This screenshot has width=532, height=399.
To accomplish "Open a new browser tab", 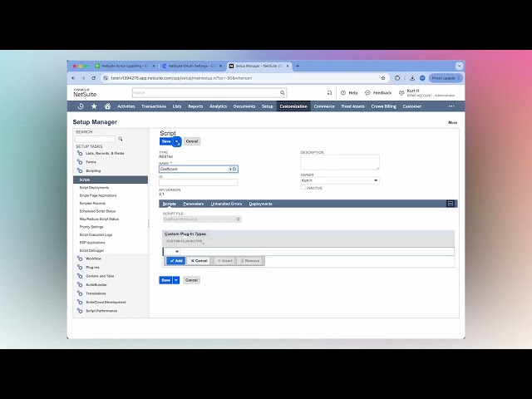I will [298, 66].
